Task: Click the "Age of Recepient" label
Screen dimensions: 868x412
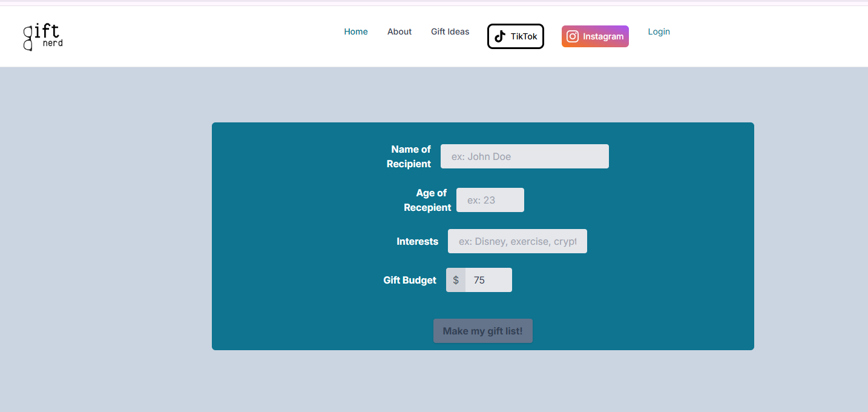Action: pos(428,200)
